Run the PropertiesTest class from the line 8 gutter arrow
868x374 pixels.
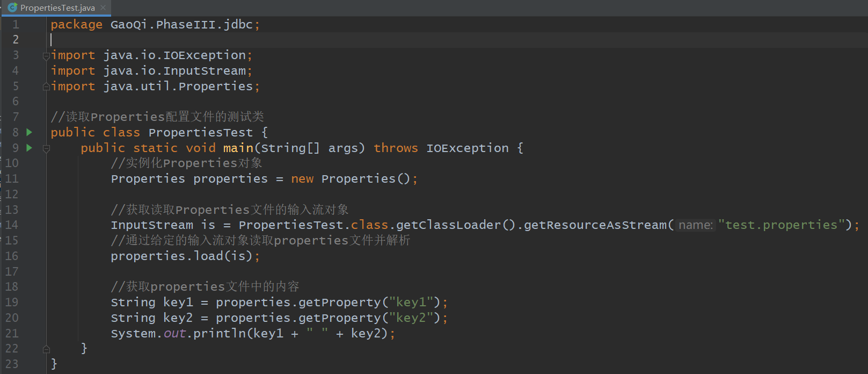[30, 132]
